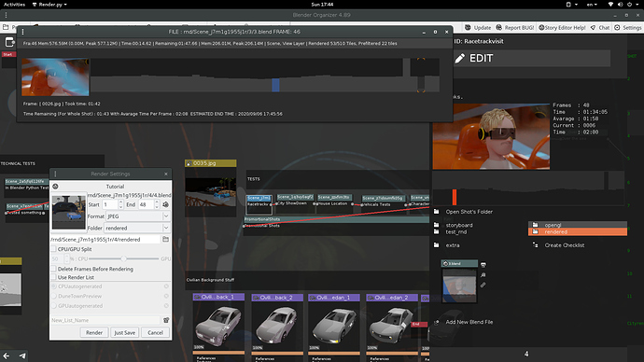Click the blue current-frame bar in render graph
Screen dimensions: 644x362
pos(275,85)
